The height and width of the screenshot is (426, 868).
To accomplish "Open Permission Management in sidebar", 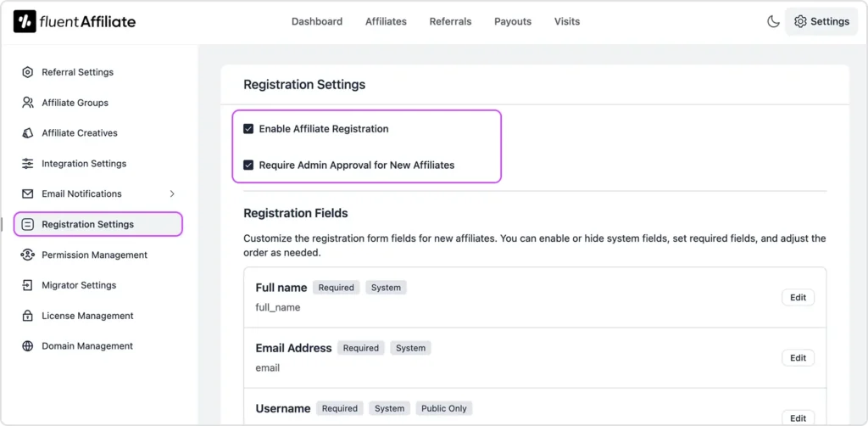I will 95,255.
